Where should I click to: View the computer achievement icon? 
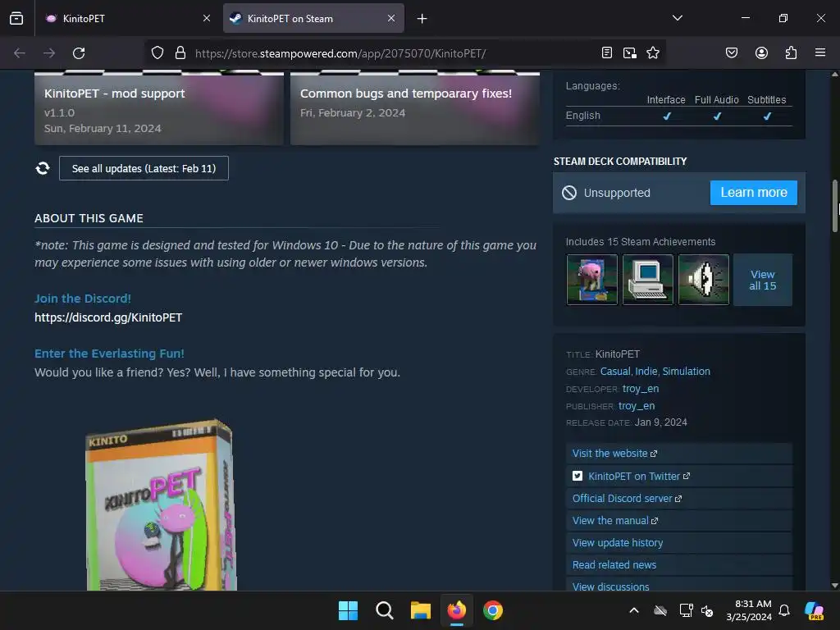tap(648, 280)
